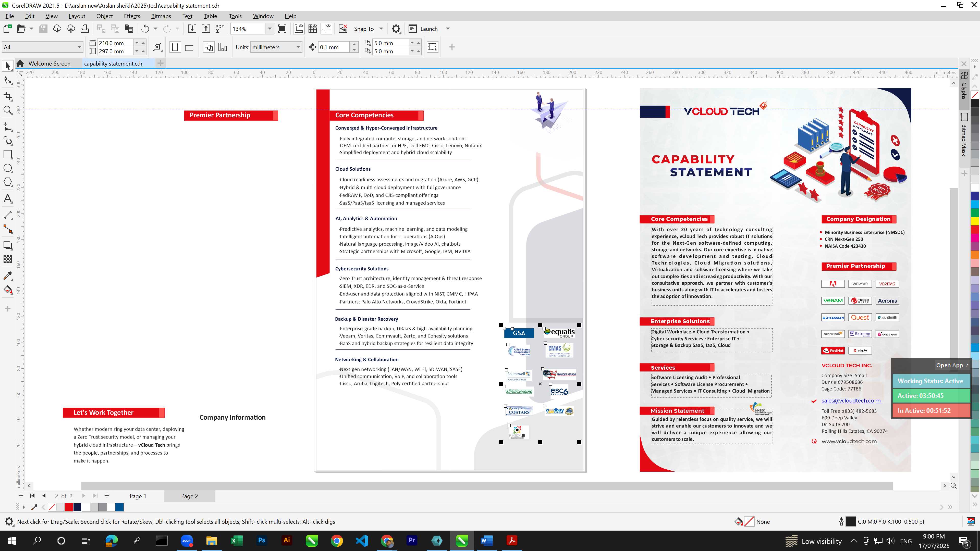980x551 pixels.
Task: Toggle apply layout to current page
Action: click(223, 47)
